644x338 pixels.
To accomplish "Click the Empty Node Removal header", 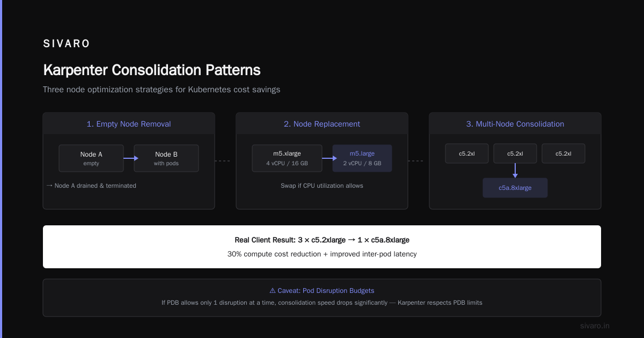I will (129, 124).
